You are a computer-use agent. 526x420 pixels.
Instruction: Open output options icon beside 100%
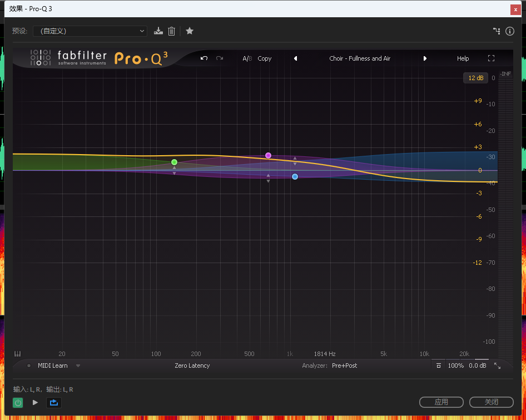coord(439,365)
